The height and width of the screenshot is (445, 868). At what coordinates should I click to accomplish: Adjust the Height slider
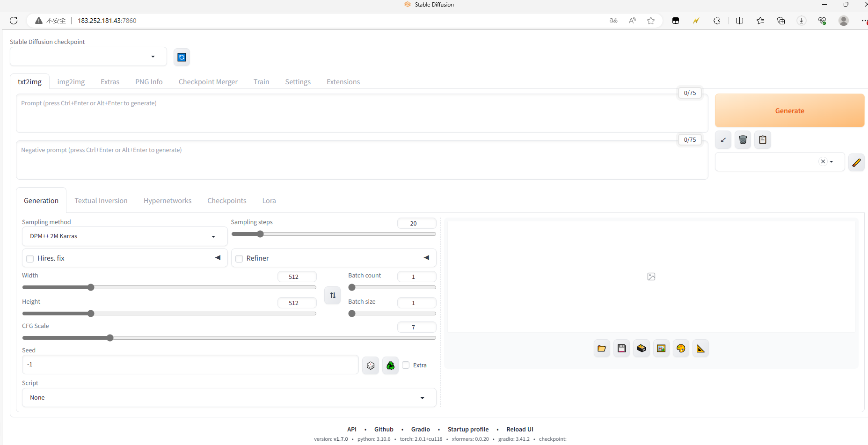(169, 314)
